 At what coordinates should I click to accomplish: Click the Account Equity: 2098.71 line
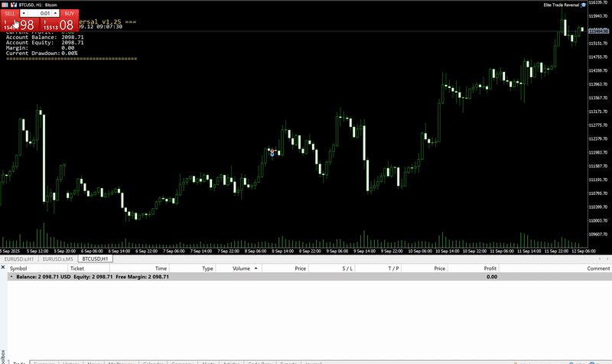(x=45, y=43)
